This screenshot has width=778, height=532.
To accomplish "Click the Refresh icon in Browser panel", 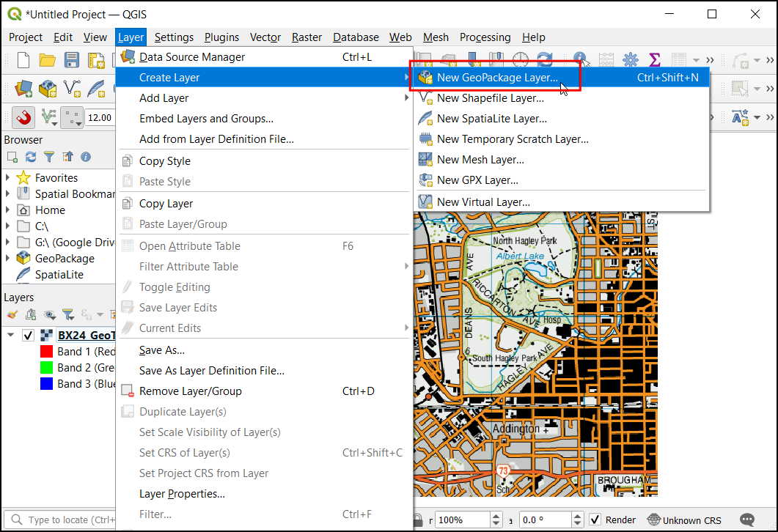I will point(31,157).
